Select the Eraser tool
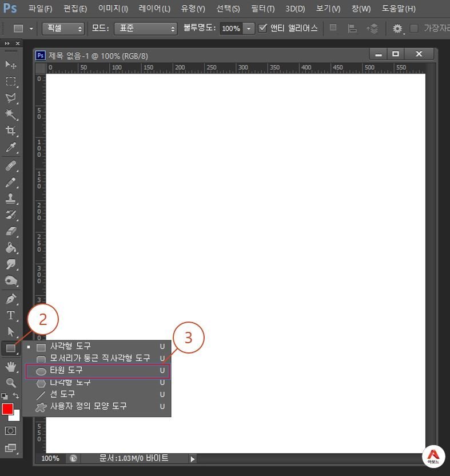This screenshot has width=450, height=476. pyautogui.click(x=11, y=231)
